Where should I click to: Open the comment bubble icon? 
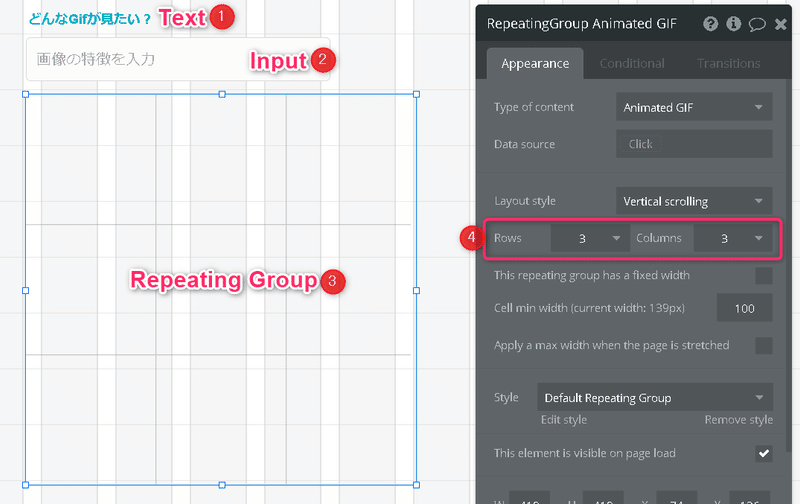[757, 24]
